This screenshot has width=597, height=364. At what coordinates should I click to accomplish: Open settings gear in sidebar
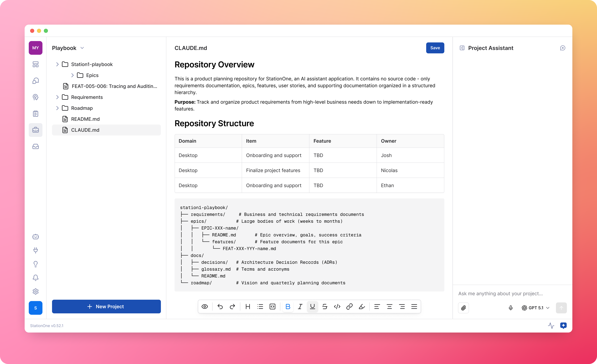pyautogui.click(x=36, y=291)
